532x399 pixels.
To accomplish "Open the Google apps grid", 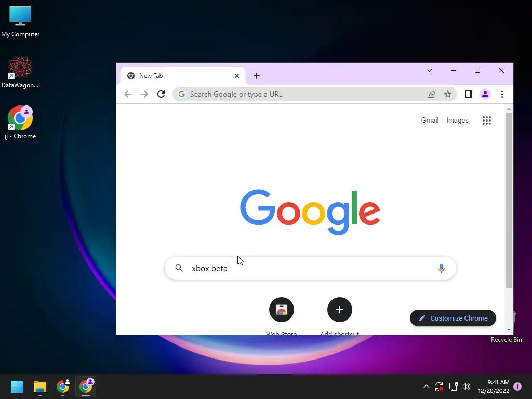I will [x=487, y=121].
